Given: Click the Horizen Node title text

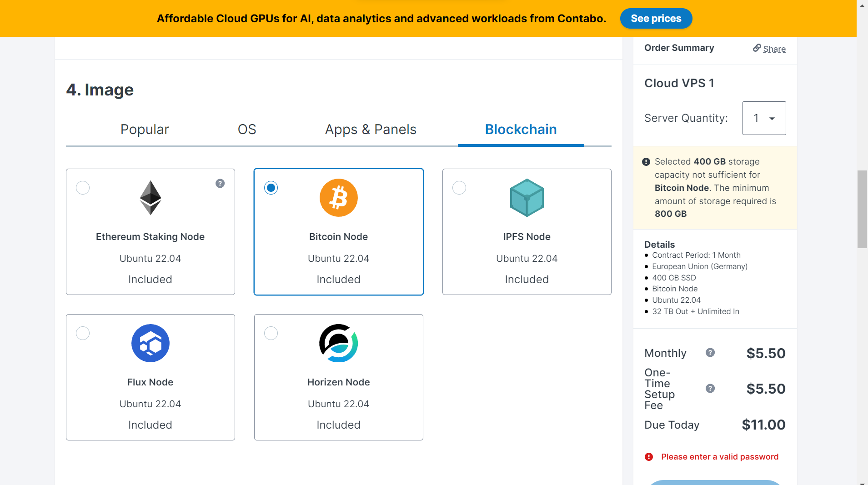Looking at the screenshot, I should point(338,382).
